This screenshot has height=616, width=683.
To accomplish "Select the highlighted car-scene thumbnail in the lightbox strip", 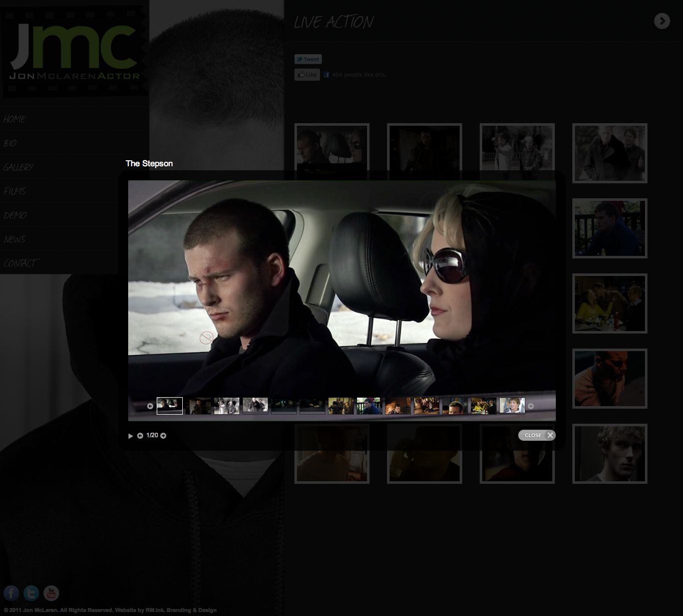I will (x=170, y=406).
